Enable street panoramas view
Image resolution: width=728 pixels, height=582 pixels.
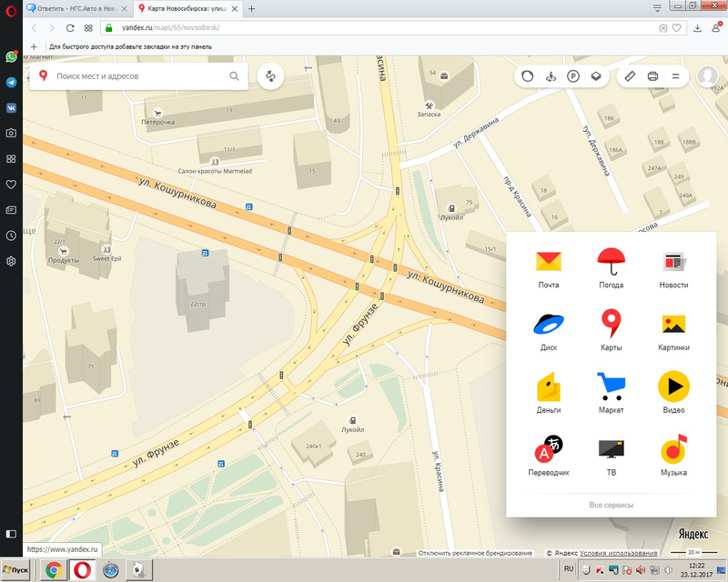coord(549,77)
